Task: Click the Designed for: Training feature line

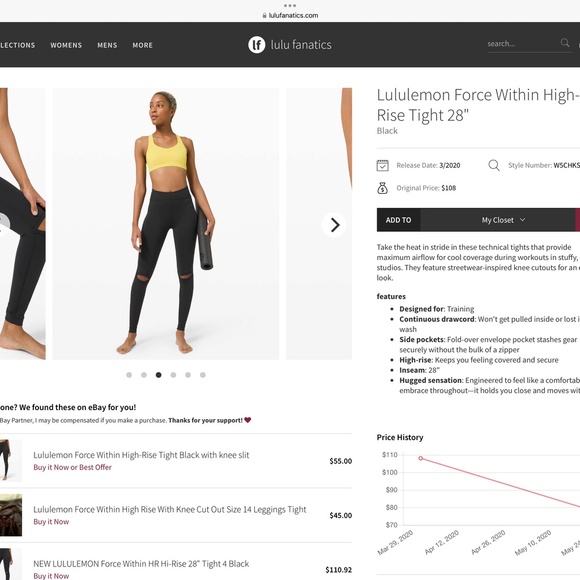Action: point(436,309)
